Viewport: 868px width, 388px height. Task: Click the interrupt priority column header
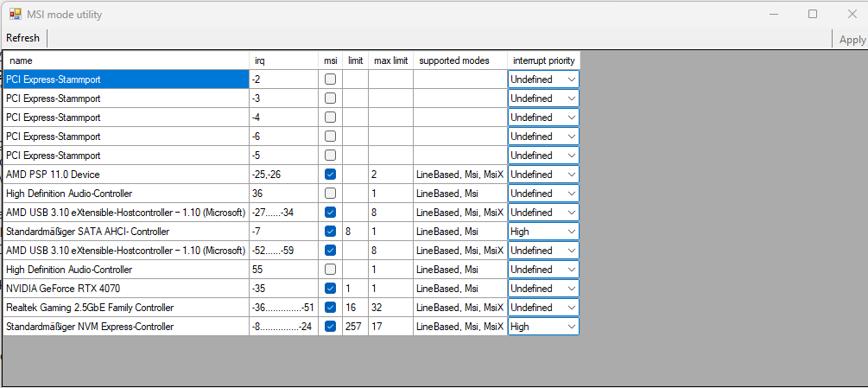tap(543, 60)
